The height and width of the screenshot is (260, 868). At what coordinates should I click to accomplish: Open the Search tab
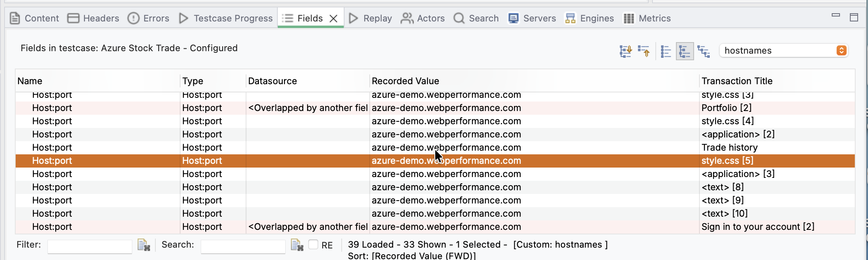pyautogui.click(x=476, y=18)
